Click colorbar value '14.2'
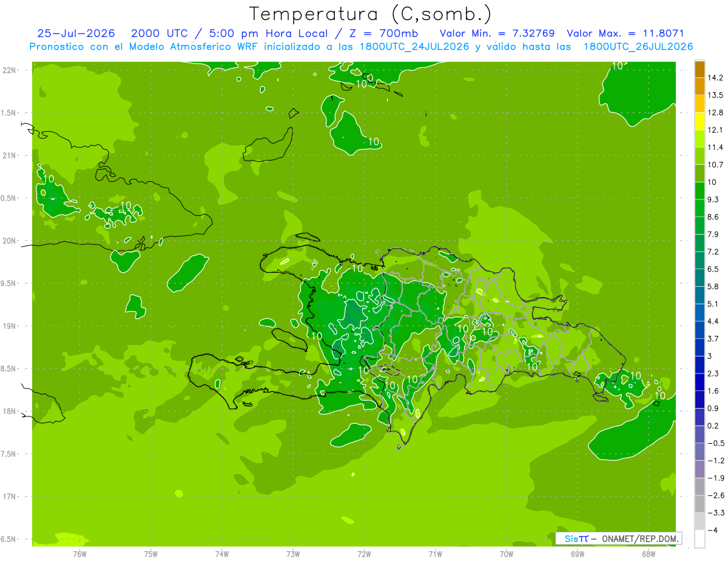 [715, 78]
